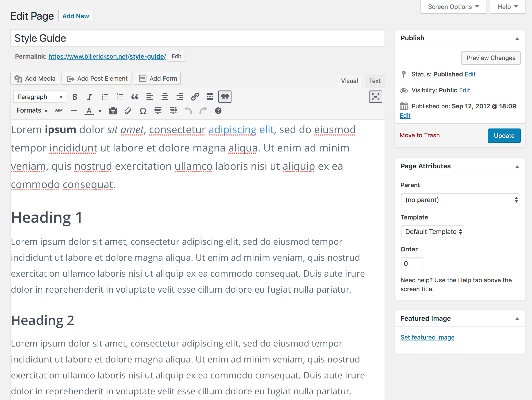This screenshot has height=400, width=532.
Task: Click the Set featured image link
Action: (x=427, y=337)
